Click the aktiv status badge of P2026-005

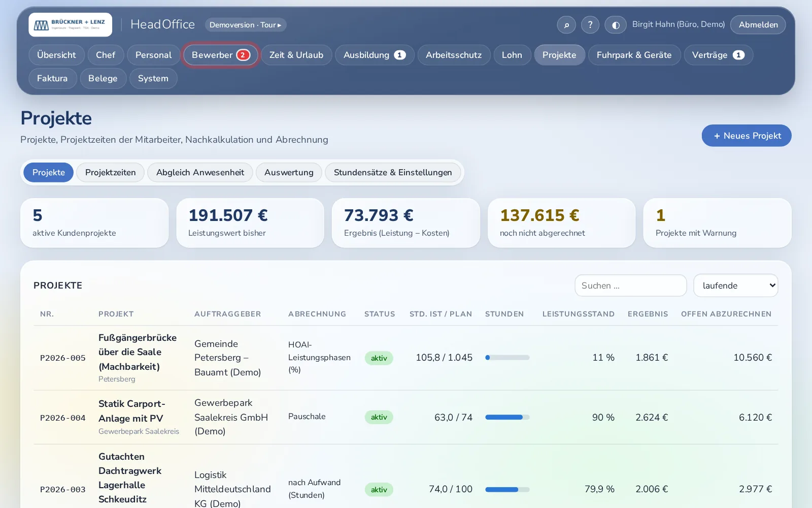379,358
